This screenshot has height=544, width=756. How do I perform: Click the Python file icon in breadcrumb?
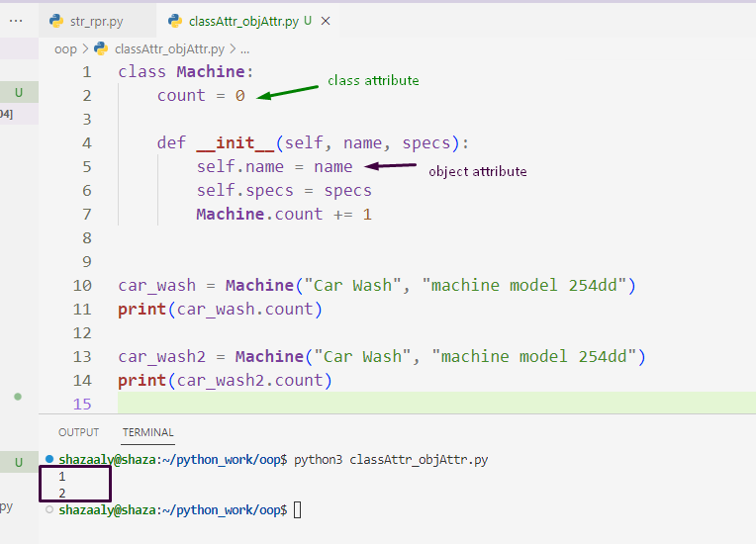pyautogui.click(x=101, y=48)
